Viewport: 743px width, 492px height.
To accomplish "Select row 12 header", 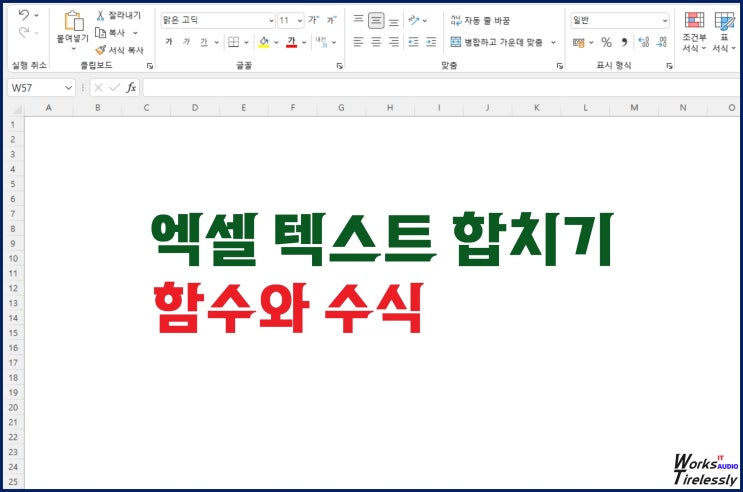I will (x=13, y=288).
